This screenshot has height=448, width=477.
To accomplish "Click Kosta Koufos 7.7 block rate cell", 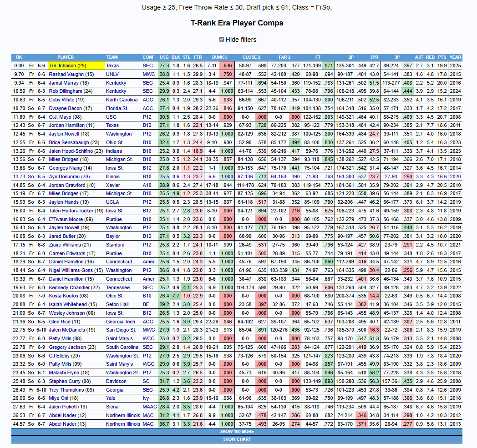I will click(176, 296).
